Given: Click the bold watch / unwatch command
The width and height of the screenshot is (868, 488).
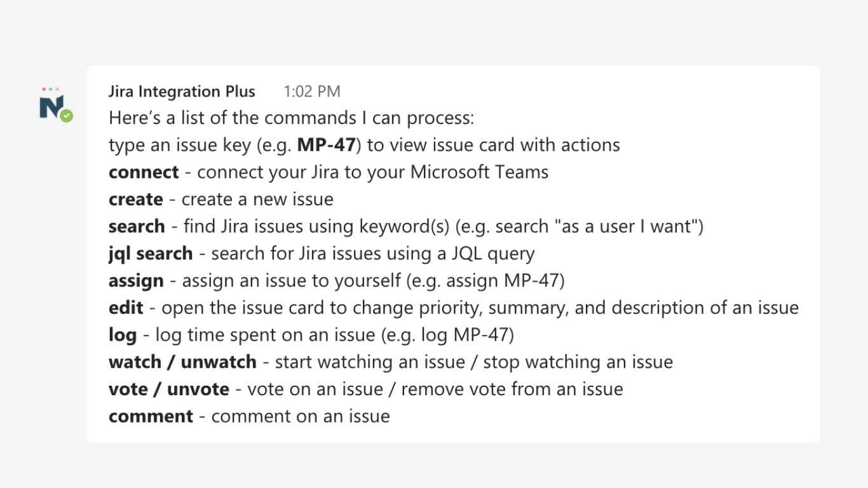Looking at the screenshot, I should (182, 362).
